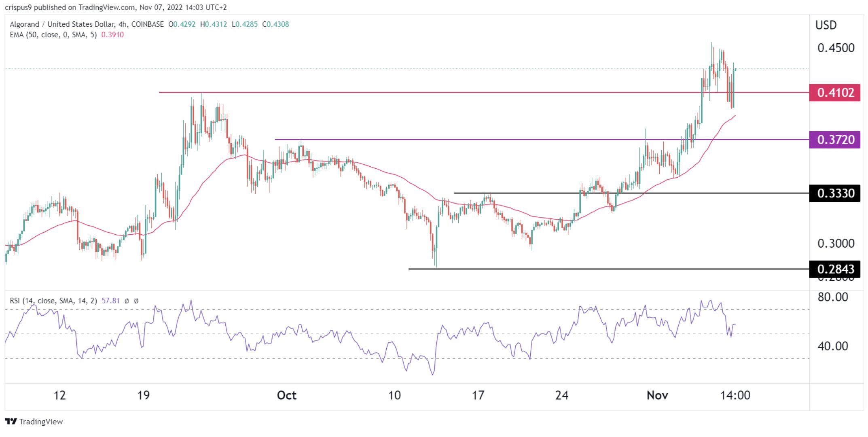Click the first ø symbol beside RSI
The width and height of the screenshot is (868, 437).
pyautogui.click(x=127, y=301)
